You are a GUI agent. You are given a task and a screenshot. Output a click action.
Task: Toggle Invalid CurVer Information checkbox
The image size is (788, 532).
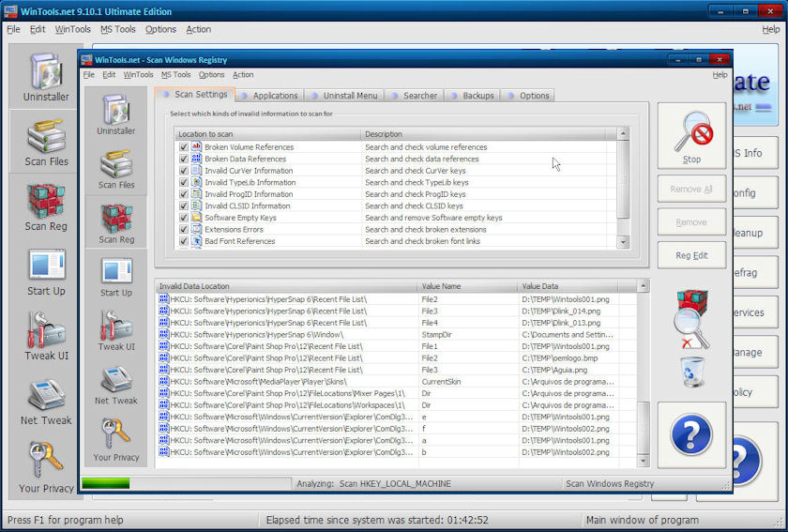point(184,171)
